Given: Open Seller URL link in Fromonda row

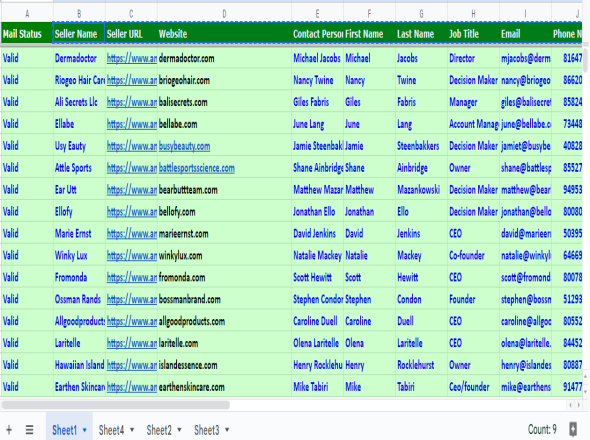Looking at the screenshot, I should coord(132,277).
